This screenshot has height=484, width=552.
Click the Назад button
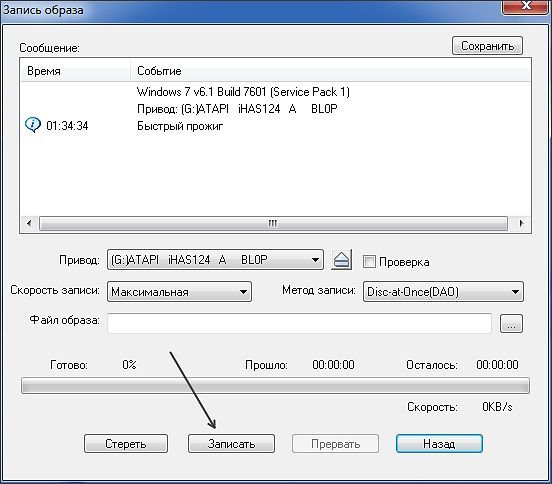(439, 444)
